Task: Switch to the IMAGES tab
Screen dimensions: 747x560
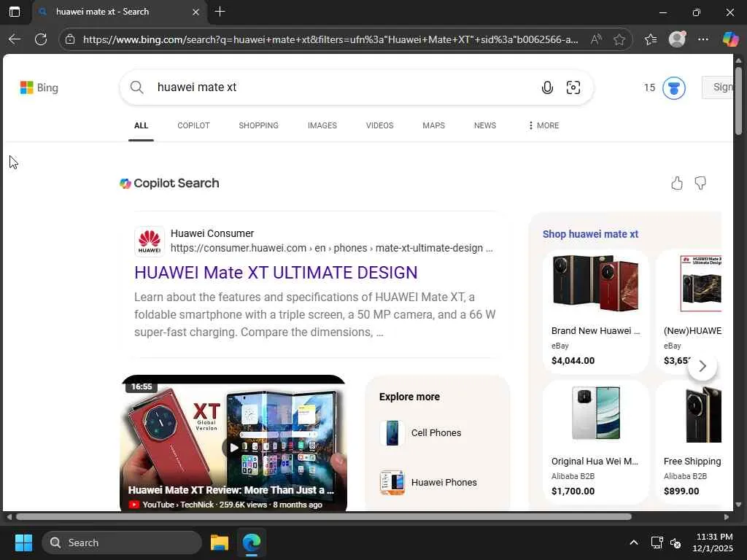Action: click(x=322, y=125)
